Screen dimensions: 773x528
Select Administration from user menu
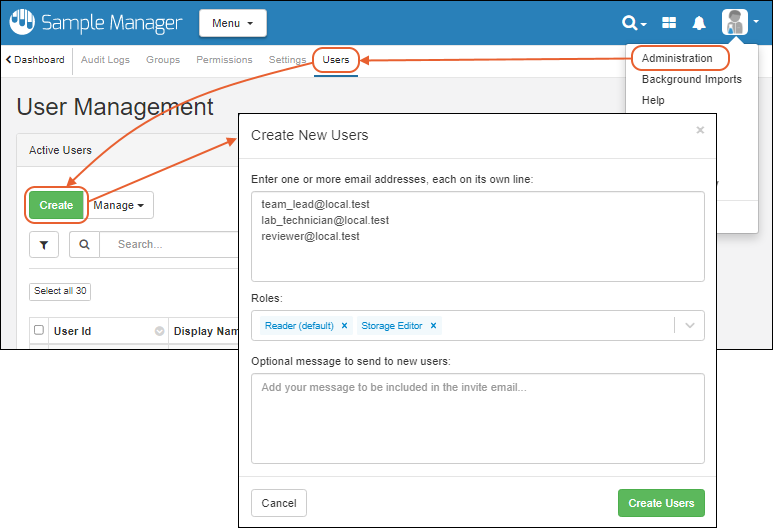pos(677,58)
